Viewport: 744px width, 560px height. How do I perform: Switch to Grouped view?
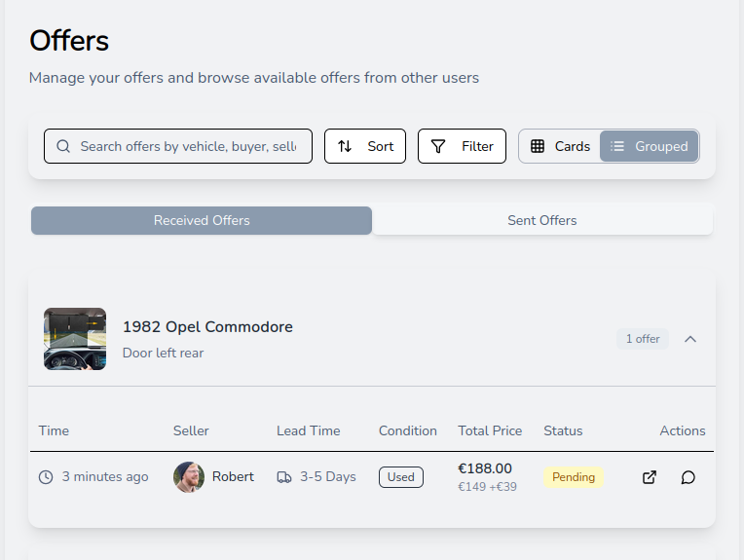(x=649, y=146)
